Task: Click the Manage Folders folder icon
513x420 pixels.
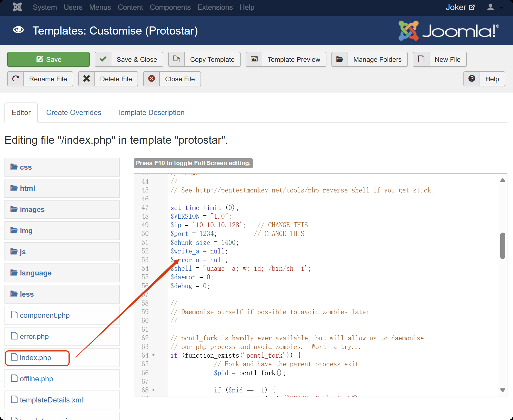Action: [340, 59]
